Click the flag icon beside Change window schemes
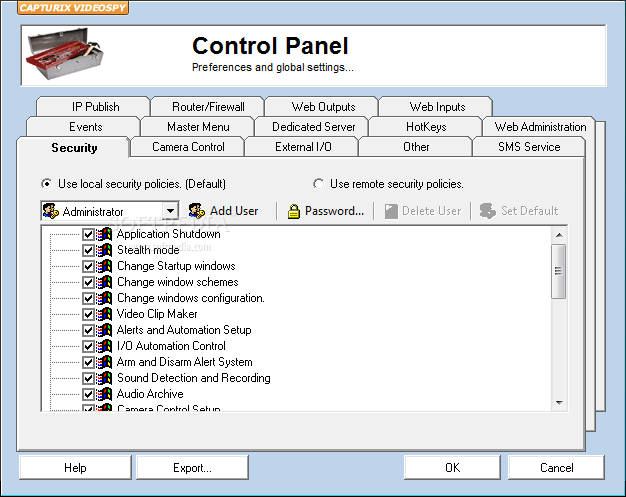This screenshot has height=497, width=626. (104, 282)
